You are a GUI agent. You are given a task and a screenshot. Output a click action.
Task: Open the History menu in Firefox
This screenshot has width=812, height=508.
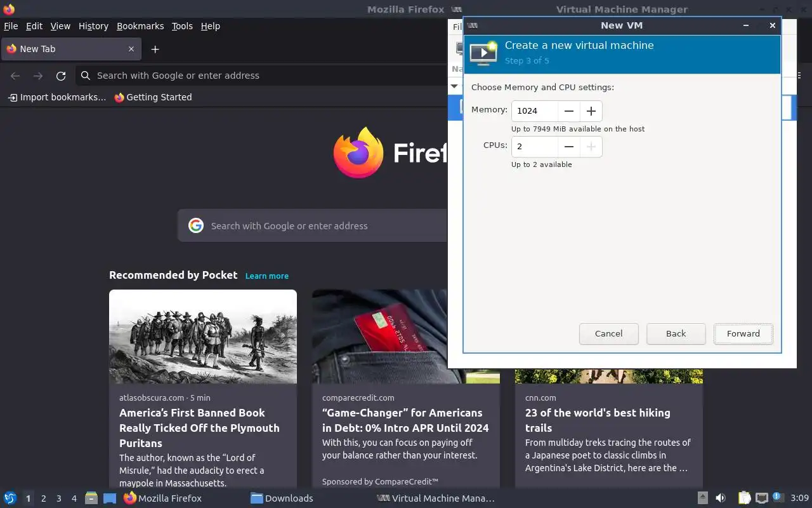pos(93,26)
